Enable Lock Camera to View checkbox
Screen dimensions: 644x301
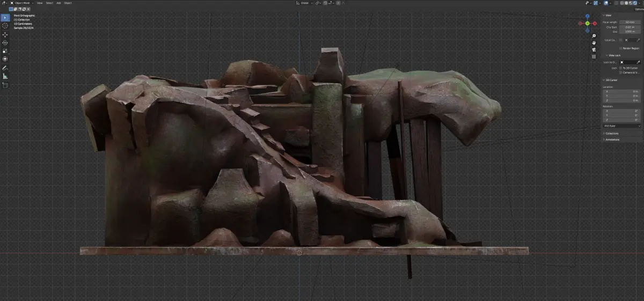pos(620,72)
